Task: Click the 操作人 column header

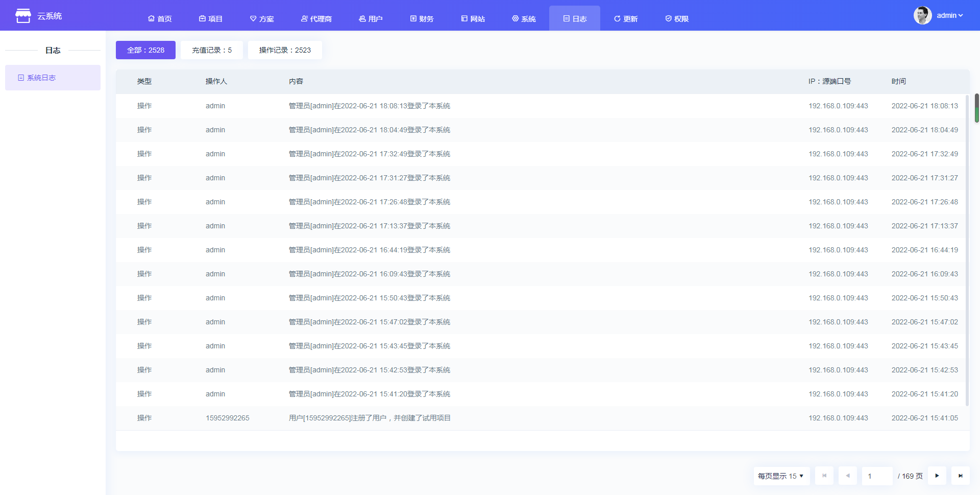Action: (216, 81)
